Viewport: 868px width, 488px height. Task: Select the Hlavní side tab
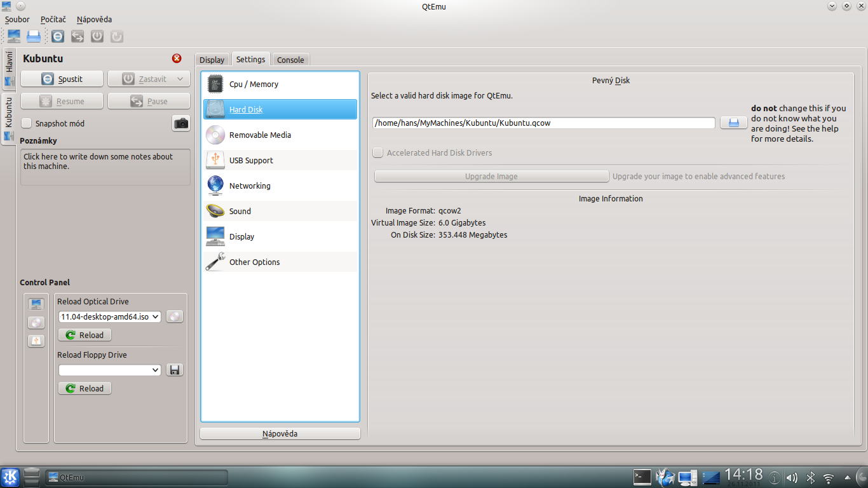pos(9,69)
